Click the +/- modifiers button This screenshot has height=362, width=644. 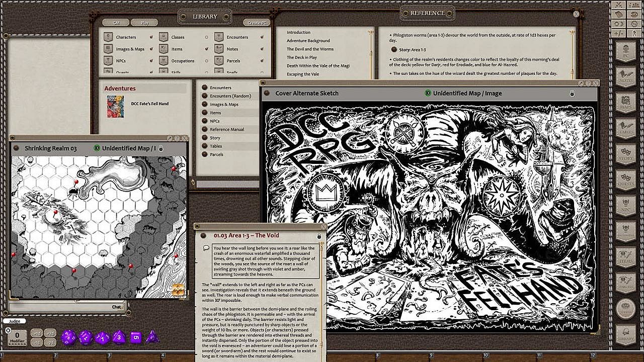(x=619, y=33)
